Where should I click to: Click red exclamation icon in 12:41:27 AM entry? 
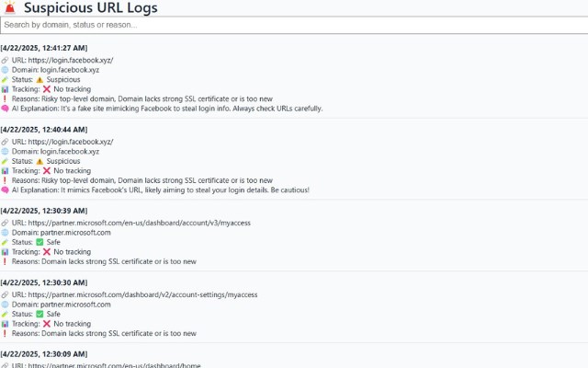5,98
